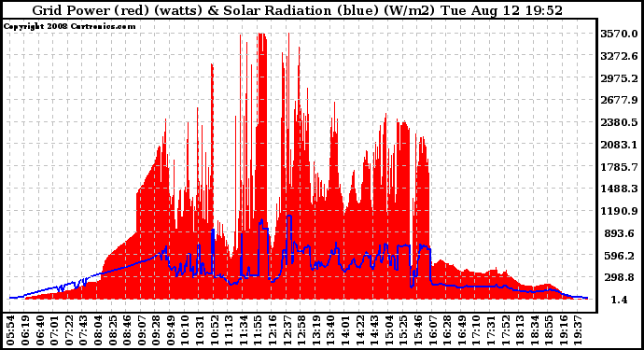Click the x-axis time label 10:52
This screenshot has height=350, width=644.
[215, 330]
